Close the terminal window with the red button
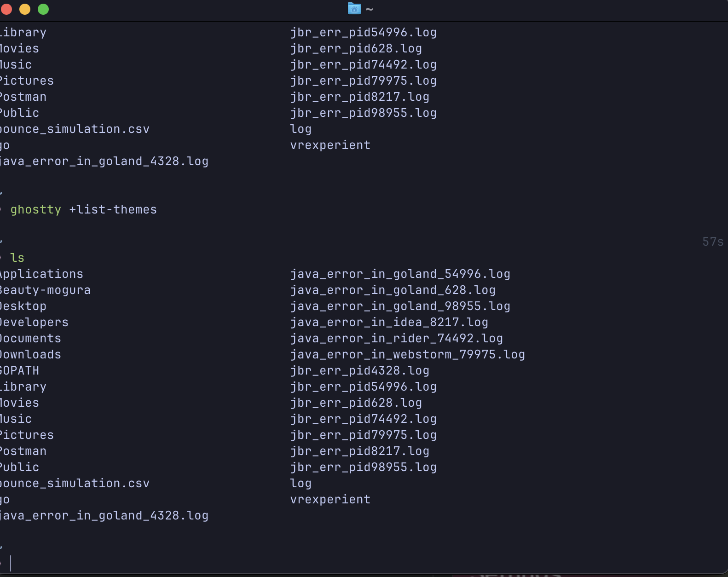Image resolution: width=728 pixels, height=577 pixels. tap(6, 9)
